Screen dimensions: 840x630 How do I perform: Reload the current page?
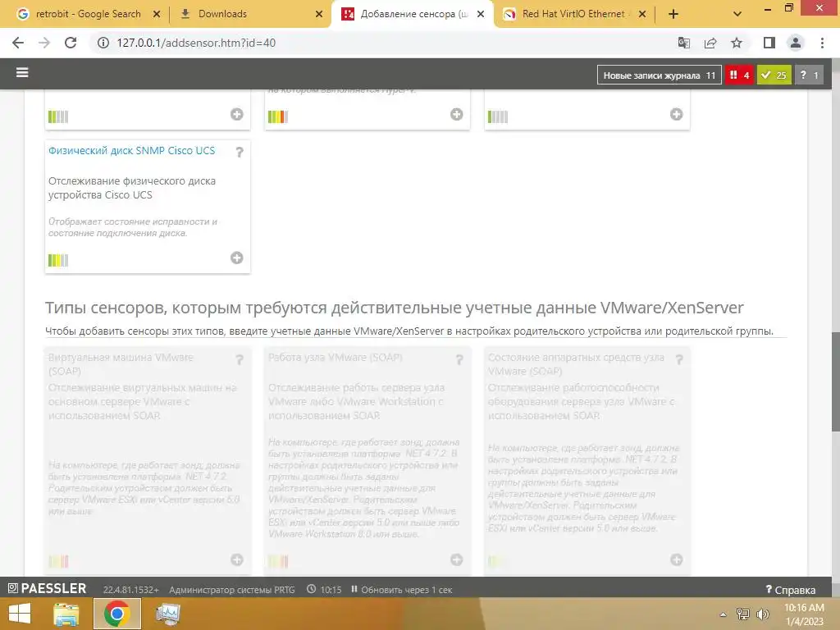point(71,43)
